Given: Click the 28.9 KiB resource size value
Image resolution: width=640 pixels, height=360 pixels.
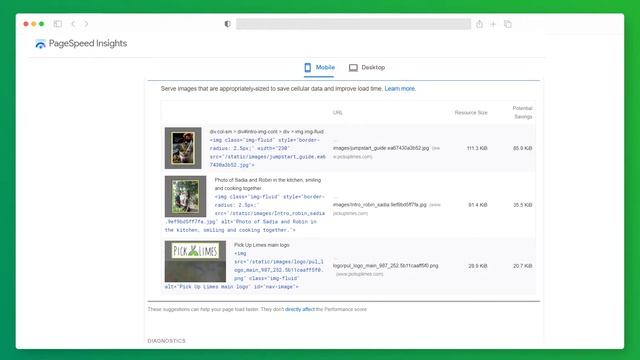Looking at the screenshot, I should 478,266.
